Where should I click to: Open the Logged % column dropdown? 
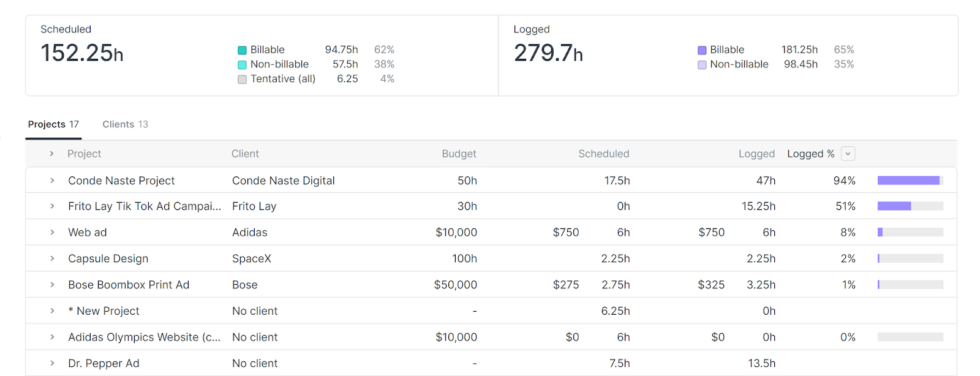point(848,154)
